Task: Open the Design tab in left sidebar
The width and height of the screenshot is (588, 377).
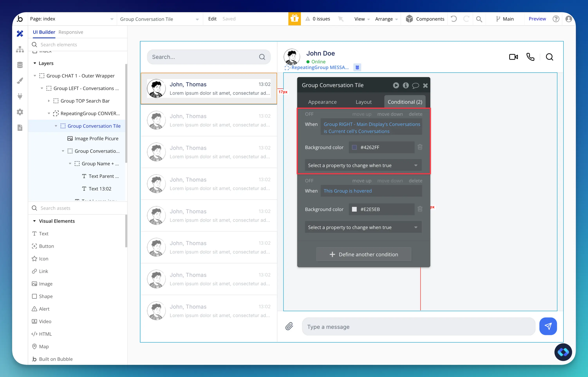Action: (20, 34)
